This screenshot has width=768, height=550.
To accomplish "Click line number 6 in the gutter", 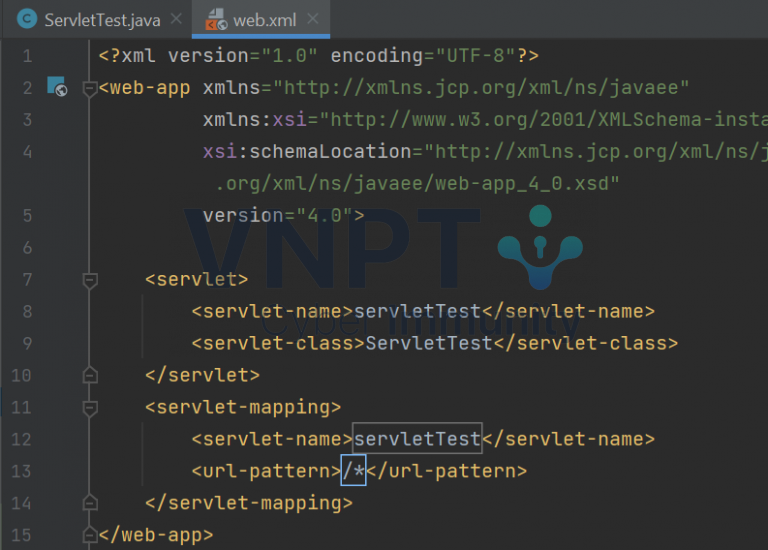I will click(x=26, y=247).
